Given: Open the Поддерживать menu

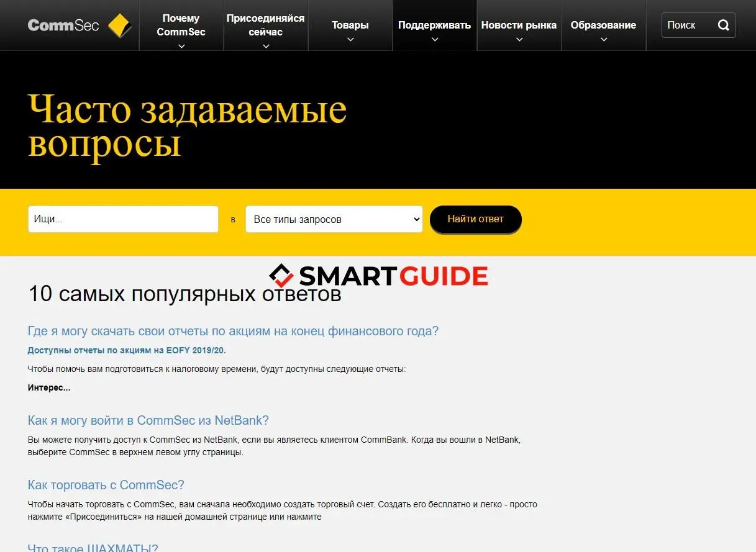Looking at the screenshot, I should click(x=434, y=25).
